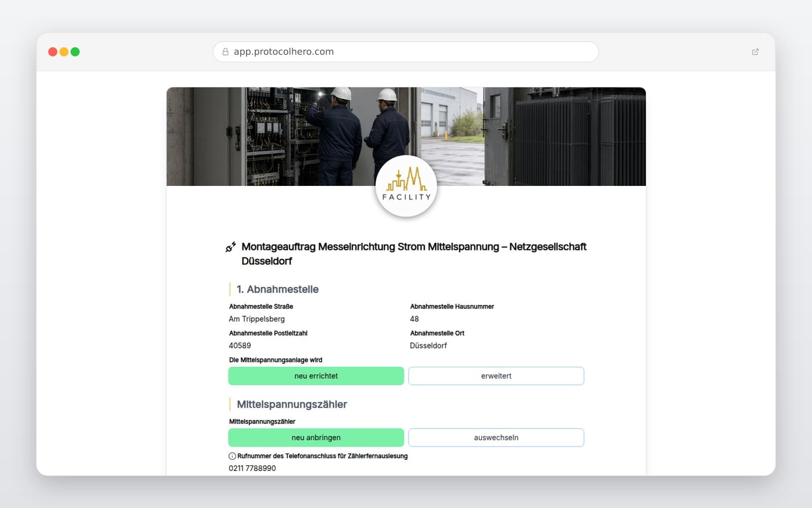
Task: Click the Montageauftrag Messeinrichtung title text
Action: coord(414,254)
